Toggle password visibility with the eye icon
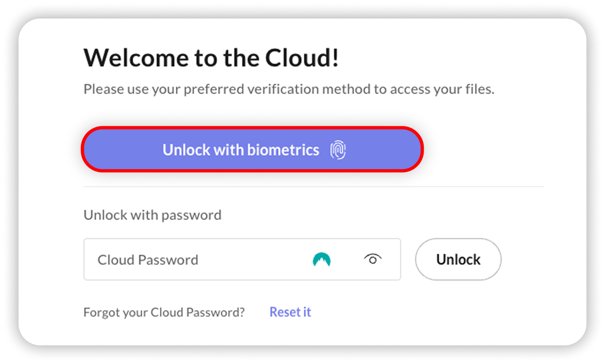 [372, 259]
